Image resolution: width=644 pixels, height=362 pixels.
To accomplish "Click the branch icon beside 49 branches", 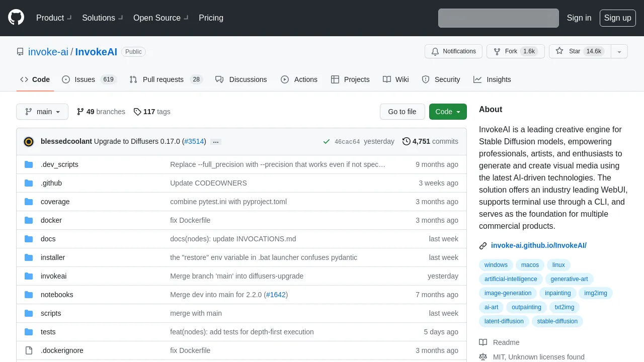I will click(x=80, y=112).
